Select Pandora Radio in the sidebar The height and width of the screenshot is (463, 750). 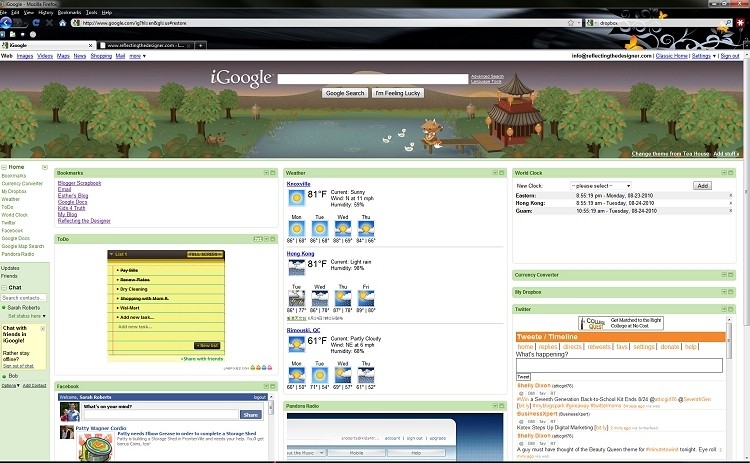[18, 254]
